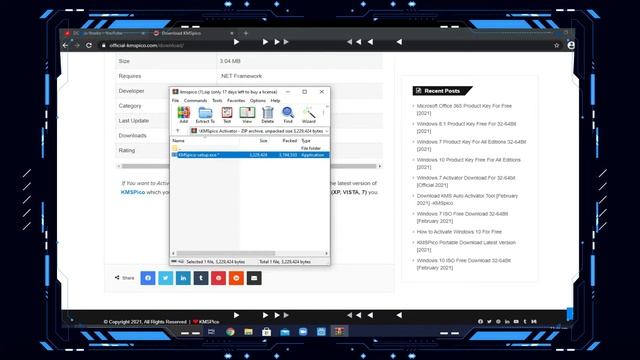The width and height of the screenshot is (640, 360).
Task: Select the parent folder '..' row
Action: click(250, 148)
